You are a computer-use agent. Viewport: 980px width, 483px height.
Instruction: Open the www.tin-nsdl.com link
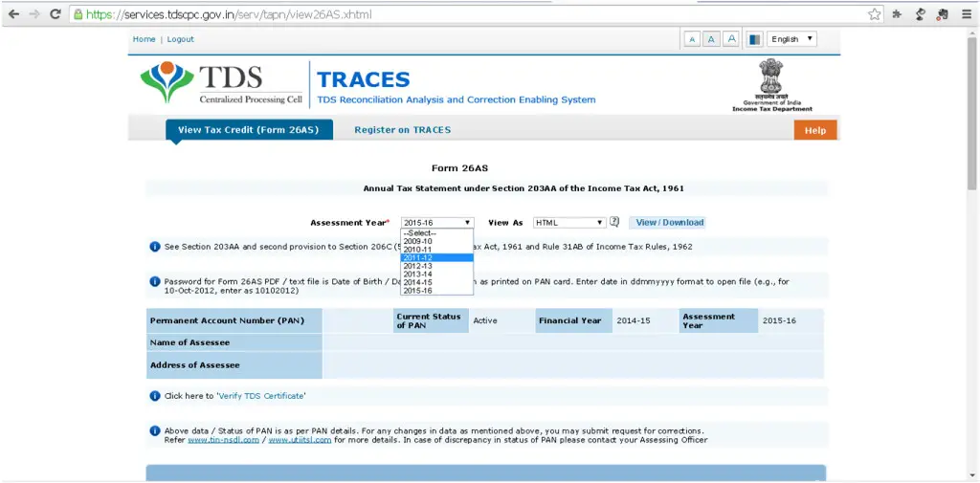coord(224,440)
